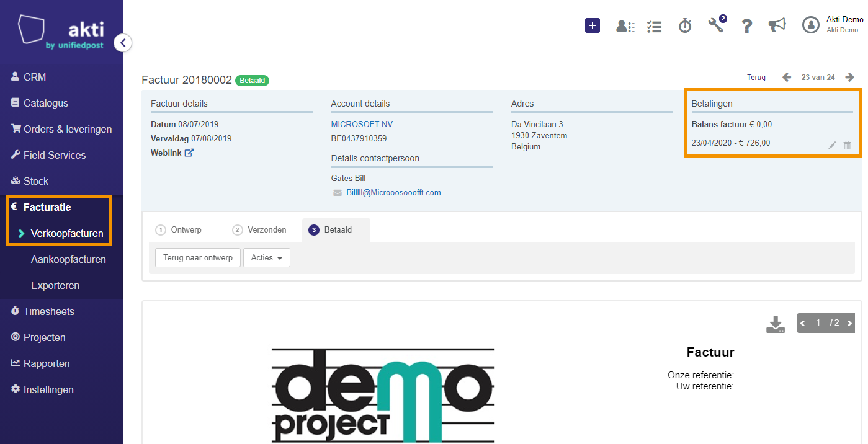
Task: Select Verkoopfacturen submenu item
Action: pos(66,234)
